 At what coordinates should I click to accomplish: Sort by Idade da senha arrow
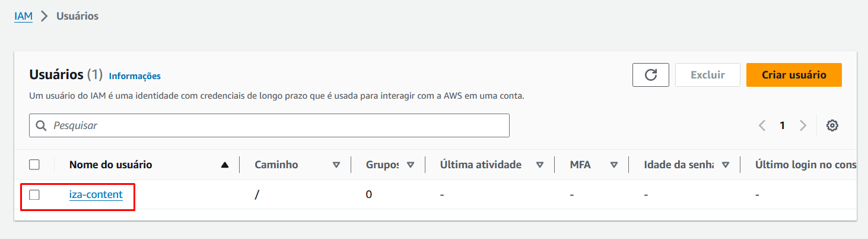point(726,165)
